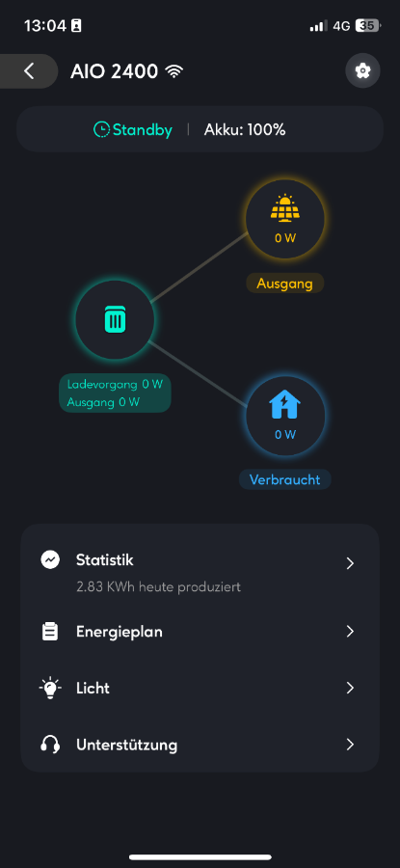Expand Statistik using its chevron arrow
400x868 pixels.
[x=350, y=563]
